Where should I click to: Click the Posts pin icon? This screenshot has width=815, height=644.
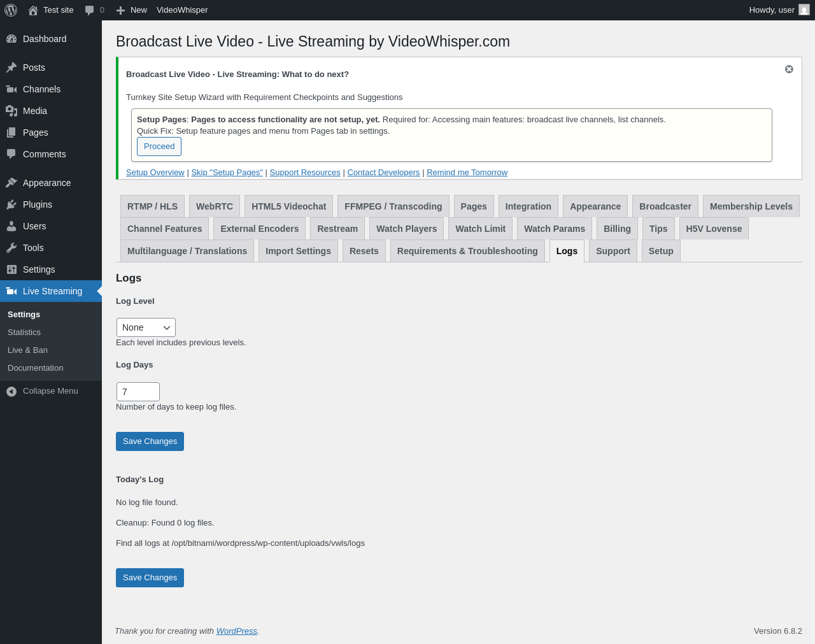[x=11, y=68]
